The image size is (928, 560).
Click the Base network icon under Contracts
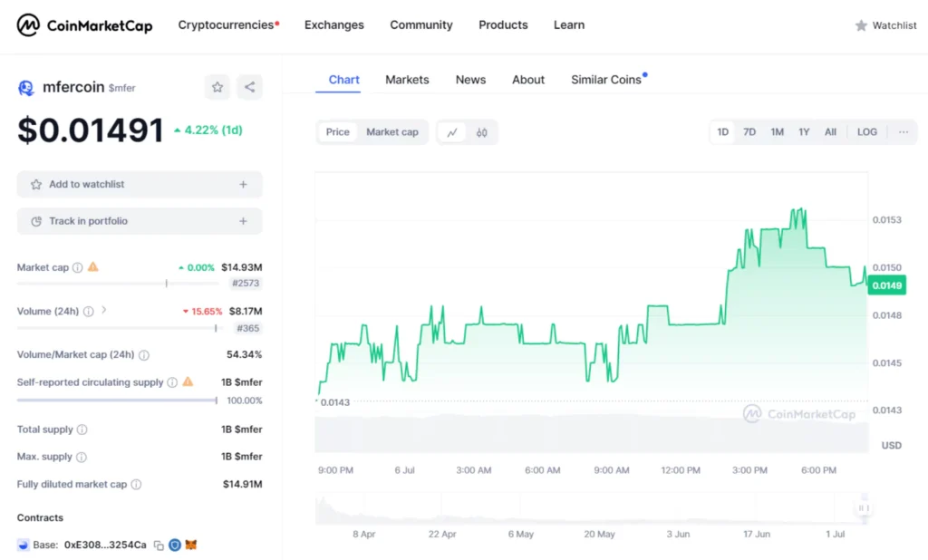pos(23,546)
